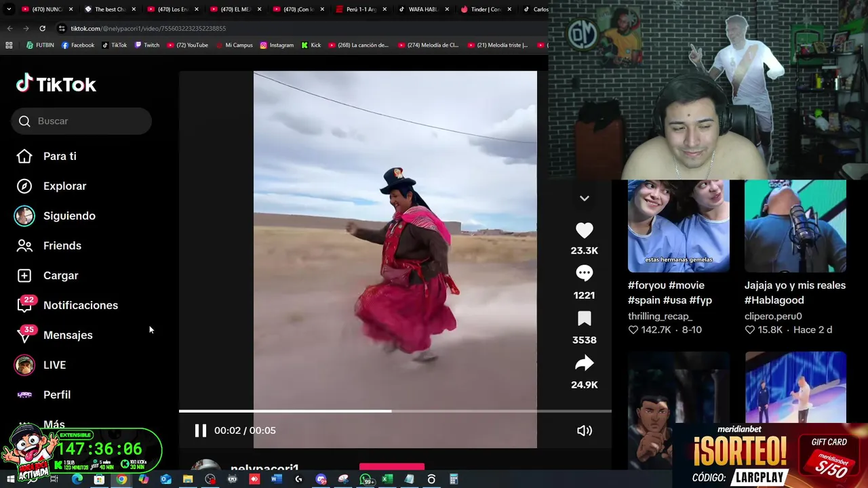Click the browser back arrow
This screenshot has height=488, width=868.
[9, 28]
